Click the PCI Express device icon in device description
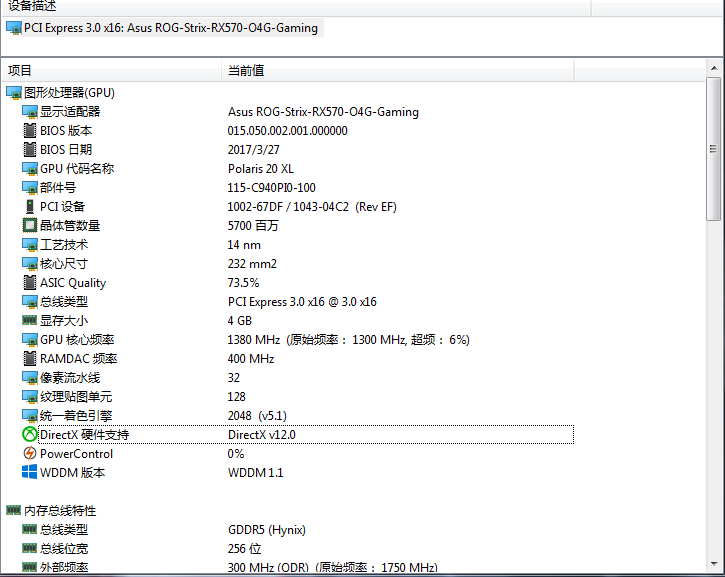This screenshot has width=725, height=577. point(14,28)
